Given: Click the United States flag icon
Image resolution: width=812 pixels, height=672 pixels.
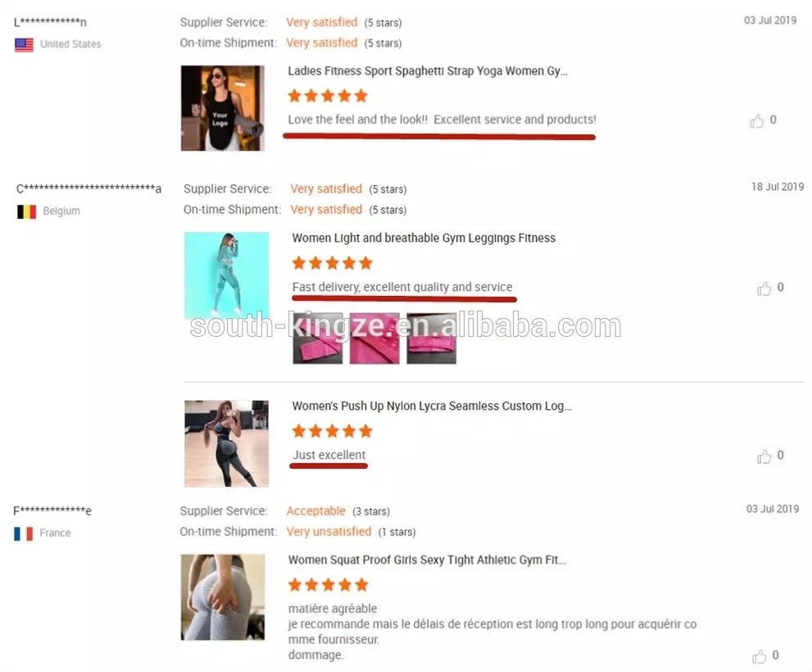Looking at the screenshot, I should (24, 44).
